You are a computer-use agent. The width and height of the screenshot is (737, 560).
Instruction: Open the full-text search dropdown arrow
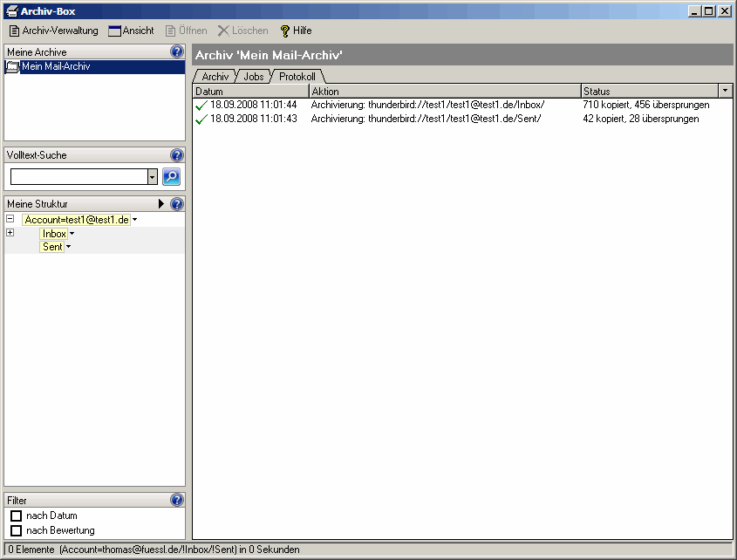tap(153, 177)
